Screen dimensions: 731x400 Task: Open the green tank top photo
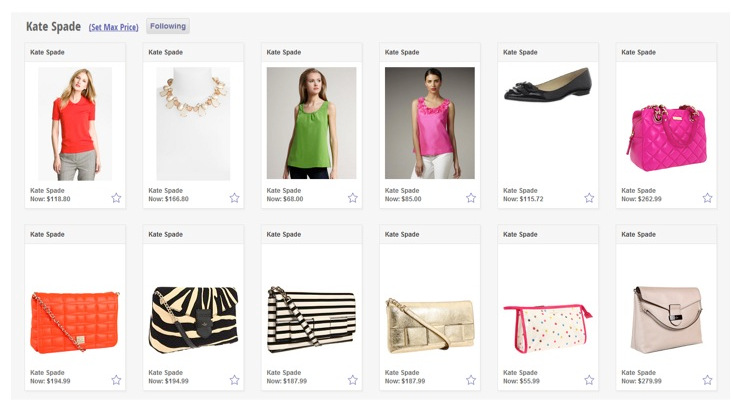point(311,123)
